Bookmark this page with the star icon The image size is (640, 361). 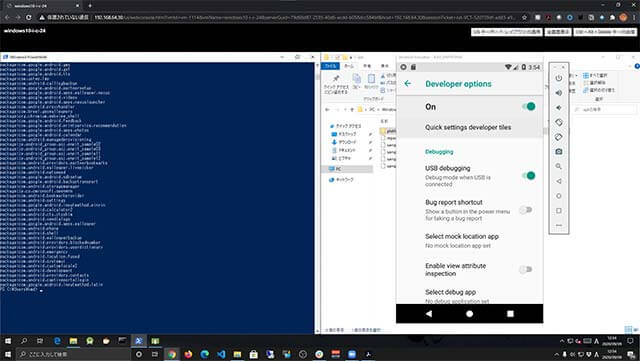[x=524, y=17]
